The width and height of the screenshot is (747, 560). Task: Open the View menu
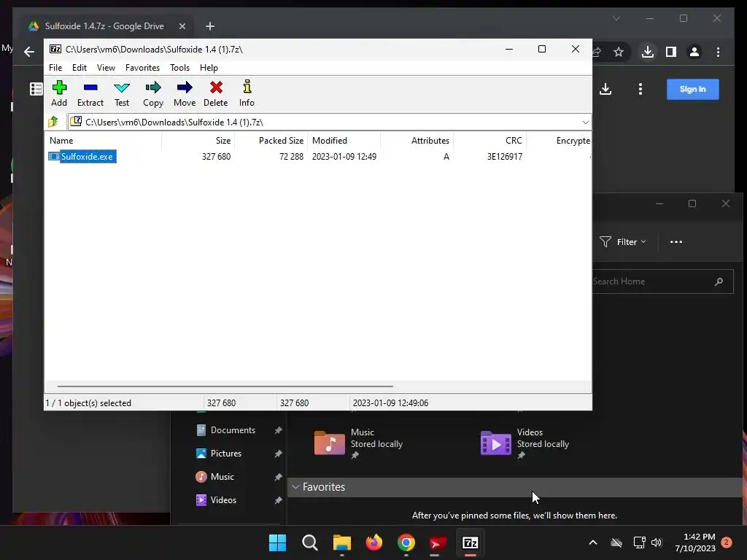pyautogui.click(x=106, y=68)
